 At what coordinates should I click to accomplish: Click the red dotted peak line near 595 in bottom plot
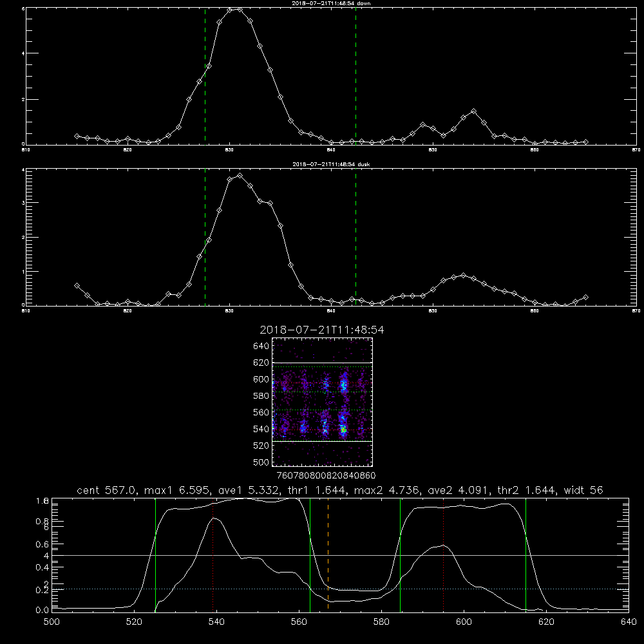(444, 554)
